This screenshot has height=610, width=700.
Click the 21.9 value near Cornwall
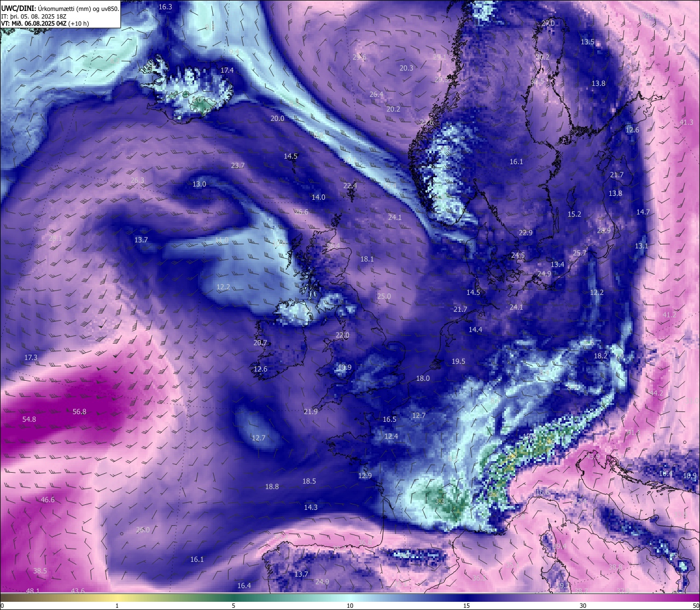[311, 412]
